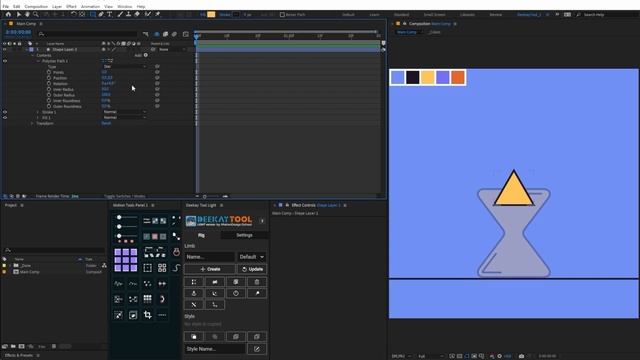Open the Default limb dropdown
This screenshot has height=360, width=640.
point(251,257)
